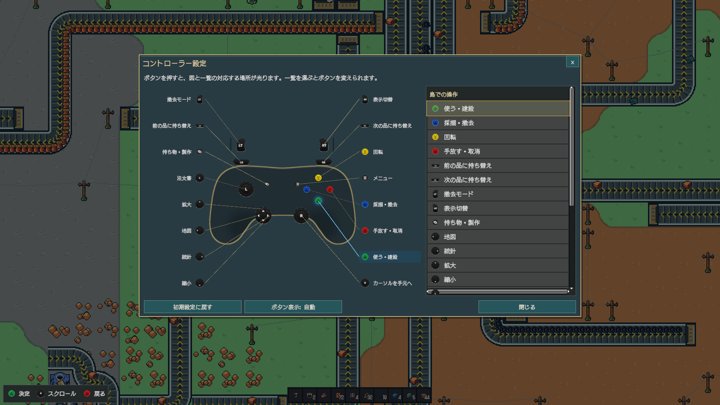Image resolution: width=720 pixels, height=405 pixels.
Task: Click 地図 label left of controller diagram
Action: (186, 231)
